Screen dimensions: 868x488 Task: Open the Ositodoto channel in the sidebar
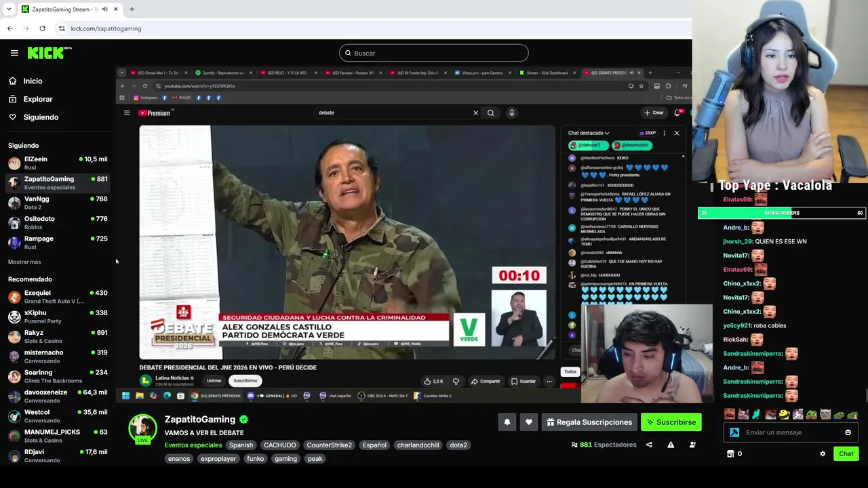coord(58,222)
